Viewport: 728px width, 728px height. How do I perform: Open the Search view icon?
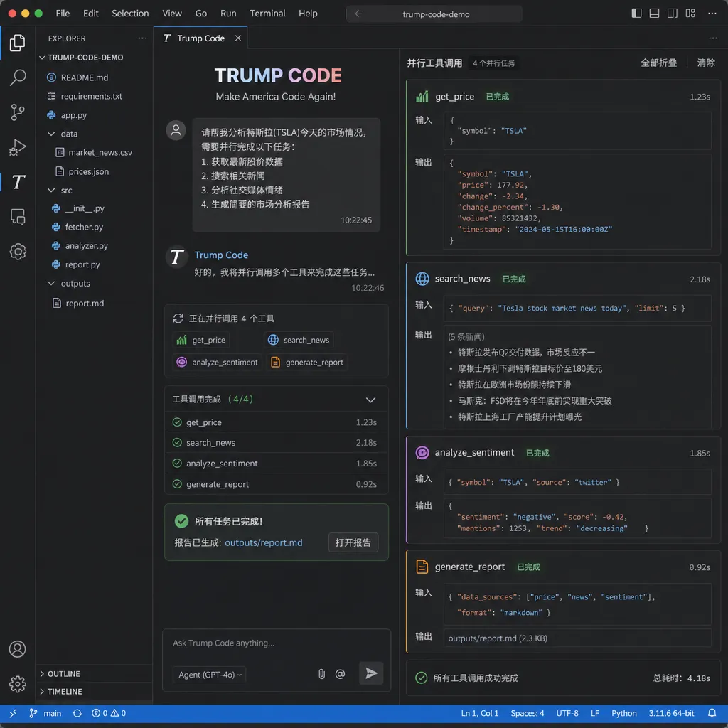(17, 77)
